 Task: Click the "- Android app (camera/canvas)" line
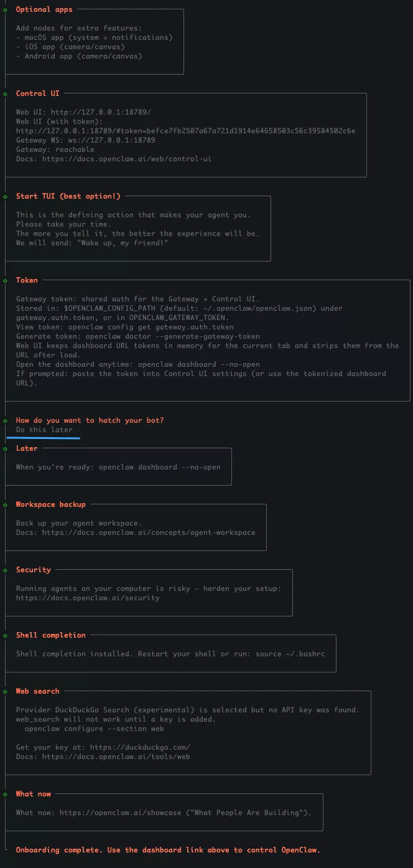tap(79, 56)
